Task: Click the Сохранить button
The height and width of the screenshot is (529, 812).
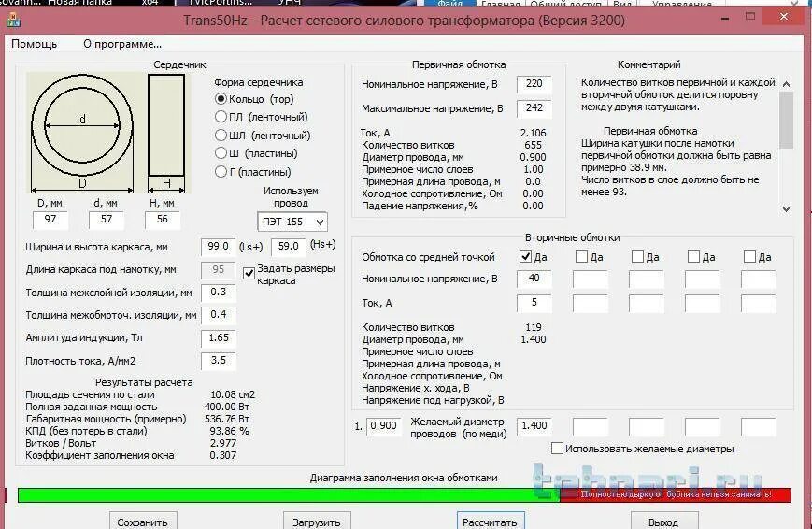Action: [x=143, y=522]
